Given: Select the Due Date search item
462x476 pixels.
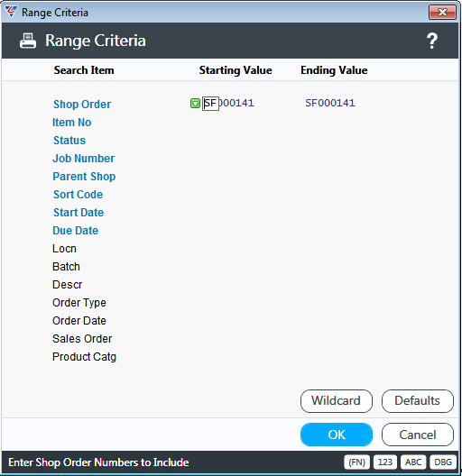Looking at the screenshot, I should (x=76, y=231).
